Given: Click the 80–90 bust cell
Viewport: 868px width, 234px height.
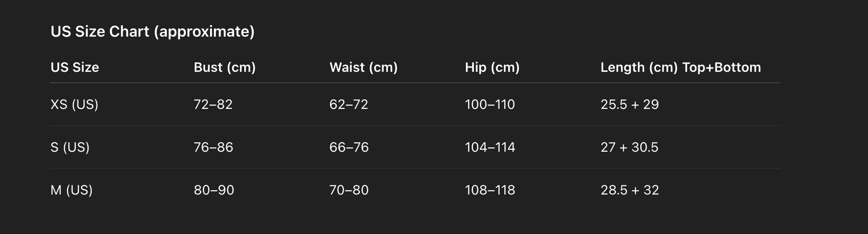Looking at the screenshot, I should tap(214, 190).
